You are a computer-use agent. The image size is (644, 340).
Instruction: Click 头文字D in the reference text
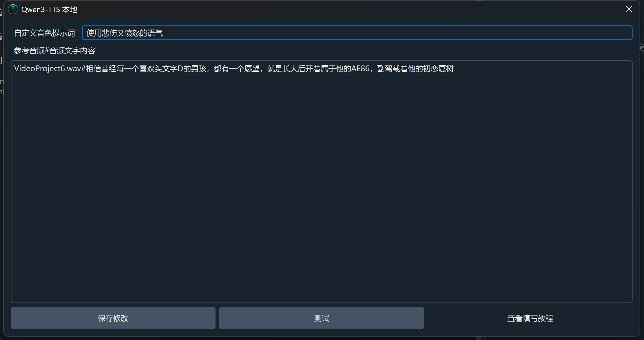168,69
